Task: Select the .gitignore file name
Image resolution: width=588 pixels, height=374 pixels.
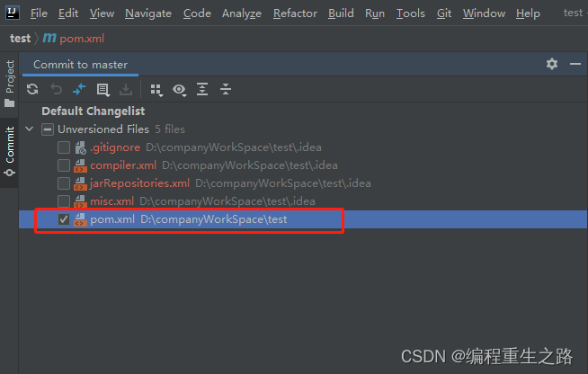Action: (115, 147)
